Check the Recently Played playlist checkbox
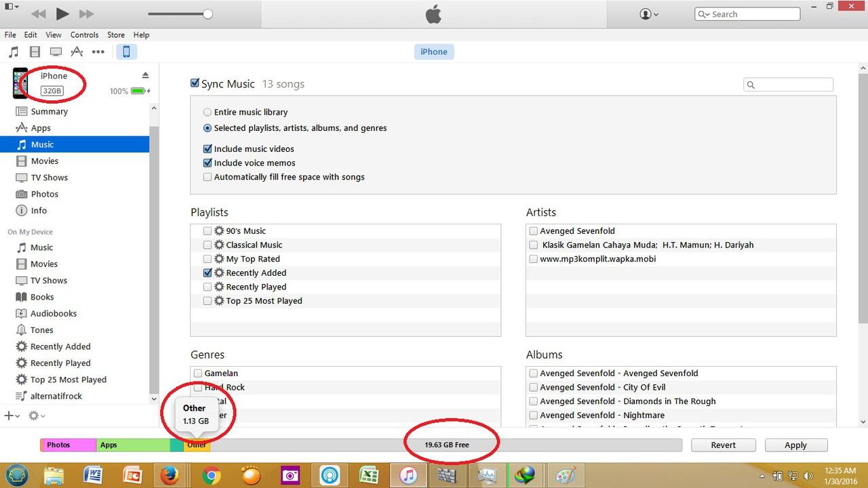This screenshot has height=488, width=868. click(208, 287)
